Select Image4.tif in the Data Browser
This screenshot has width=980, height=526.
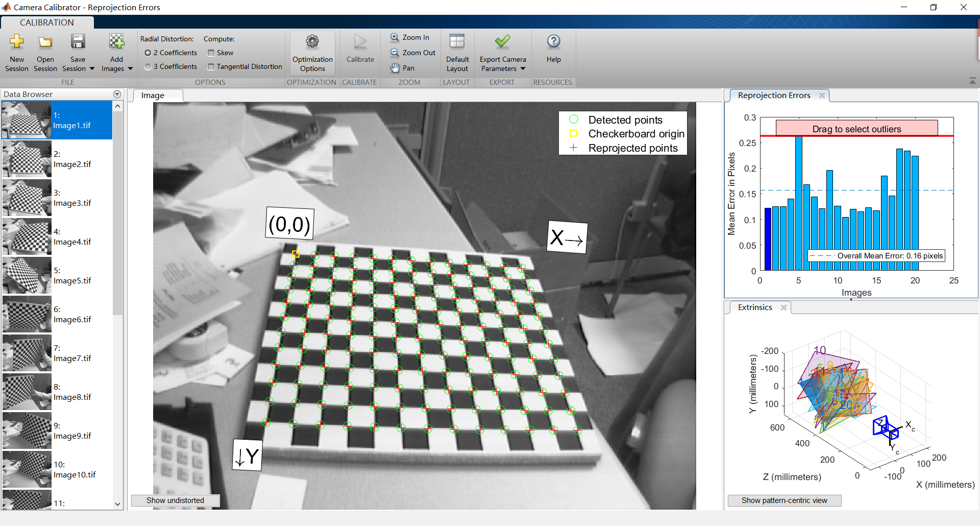click(x=57, y=237)
